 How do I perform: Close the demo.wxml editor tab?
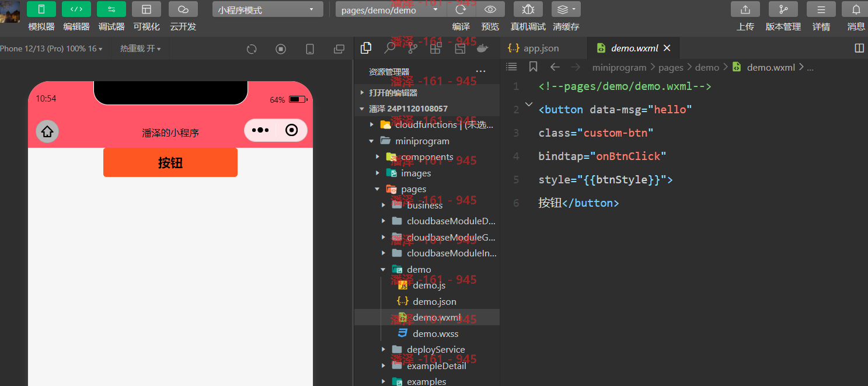coord(667,48)
